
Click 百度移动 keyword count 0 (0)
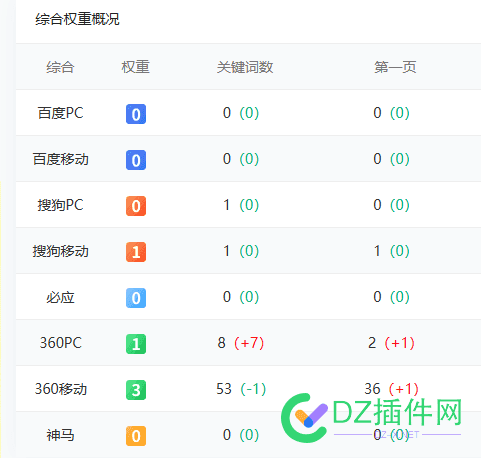click(x=241, y=159)
